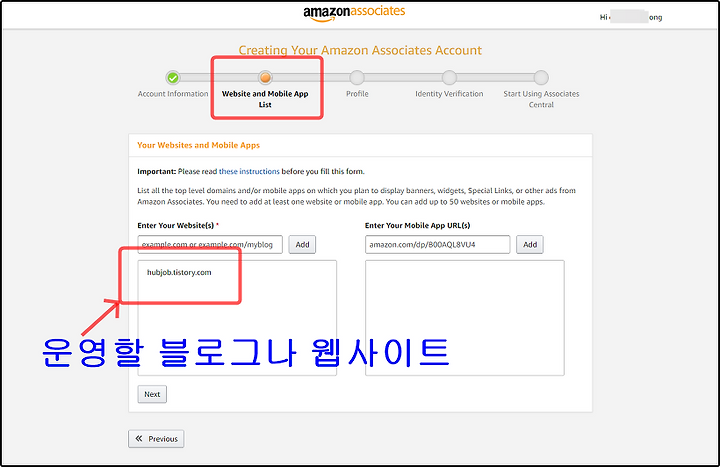The image size is (720, 467).
Task: Click inside the empty mobile apps list box
Action: tap(465, 318)
